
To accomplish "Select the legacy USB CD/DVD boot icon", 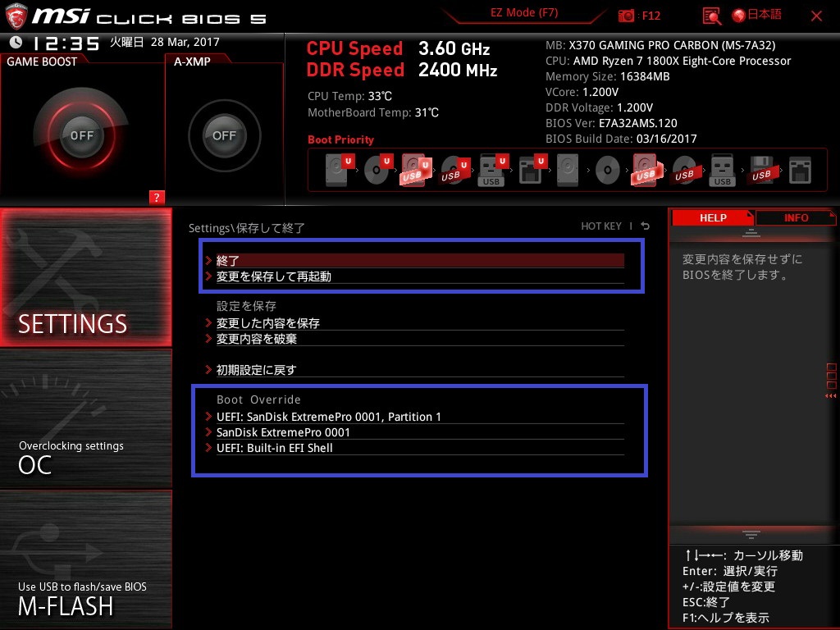I will (x=684, y=171).
